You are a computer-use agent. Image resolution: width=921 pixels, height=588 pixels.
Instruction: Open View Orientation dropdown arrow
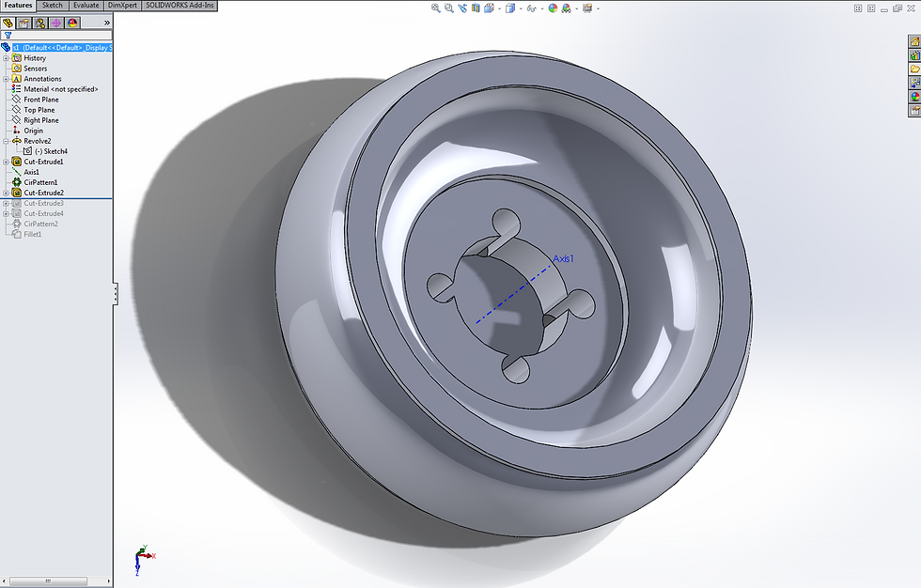pos(499,8)
